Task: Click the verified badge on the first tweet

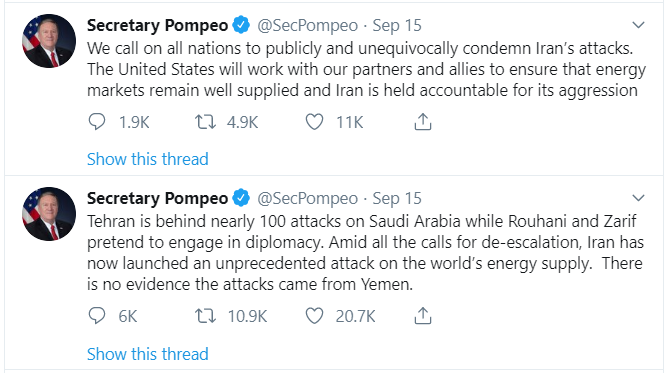Action: (x=241, y=25)
